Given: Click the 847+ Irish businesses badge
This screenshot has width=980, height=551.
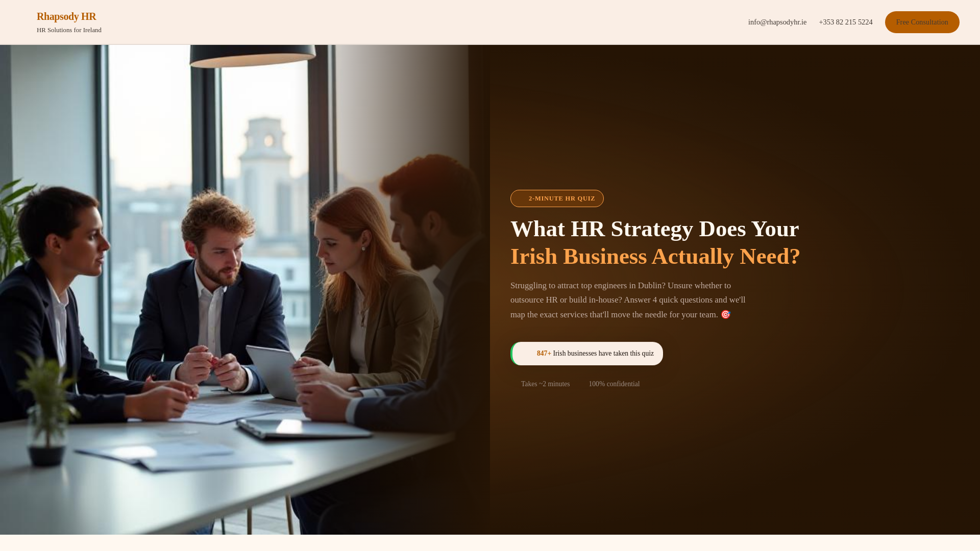Looking at the screenshot, I should coord(587,354).
